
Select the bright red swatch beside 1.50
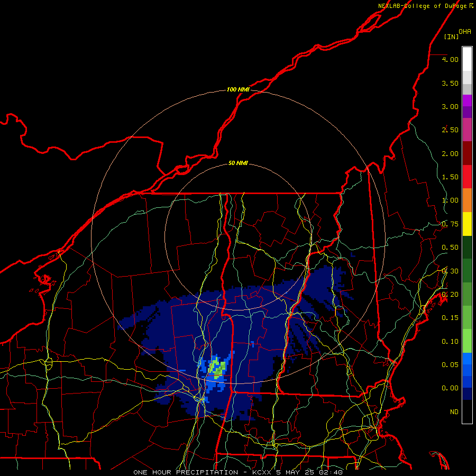point(467,177)
